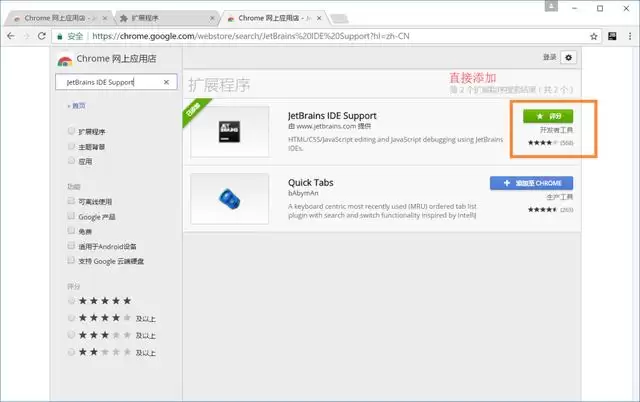The image size is (640, 402).
Task: Bookmark page with the star icon
Action: click(x=593, y=36)
